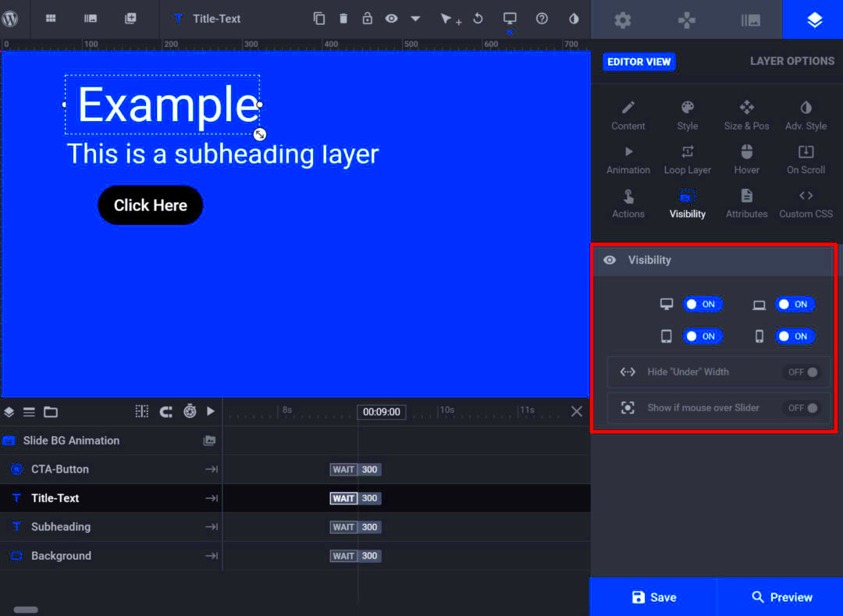
Task: Open the Size & Pos option
Action: point(746,115)
